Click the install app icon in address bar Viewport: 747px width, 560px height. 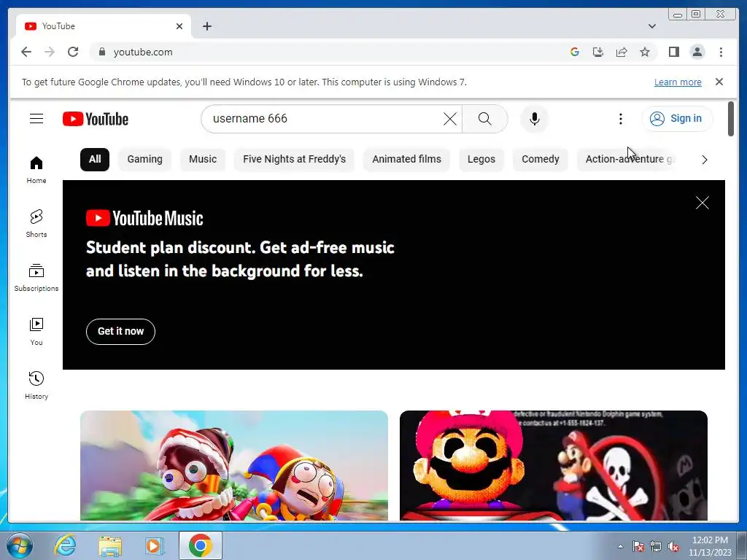[x=598, y=52]
